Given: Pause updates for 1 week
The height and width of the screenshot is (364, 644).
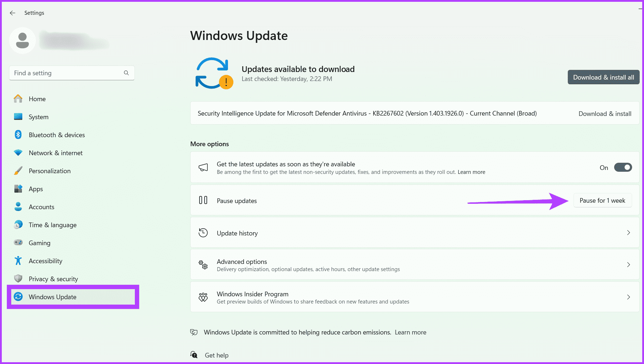Looking at the screenshot, I should [602, 200].
